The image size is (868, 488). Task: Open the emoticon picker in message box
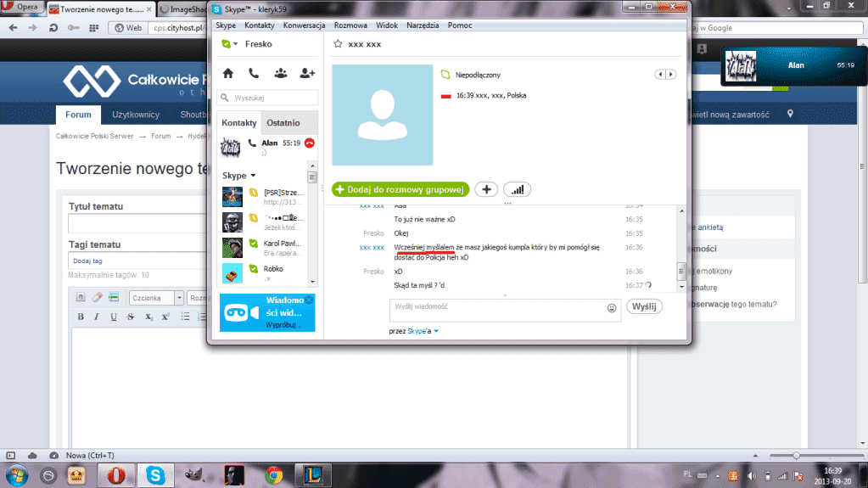coord(612,308)
